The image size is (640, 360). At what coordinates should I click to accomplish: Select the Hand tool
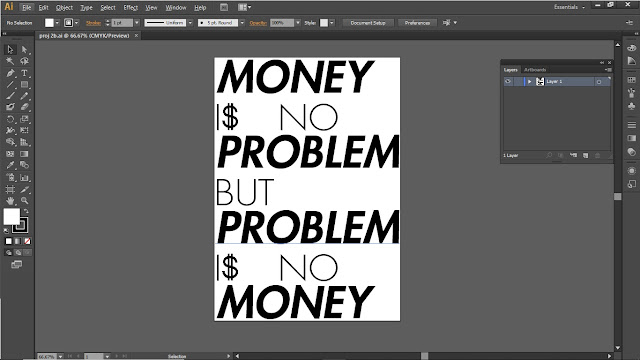10,201
